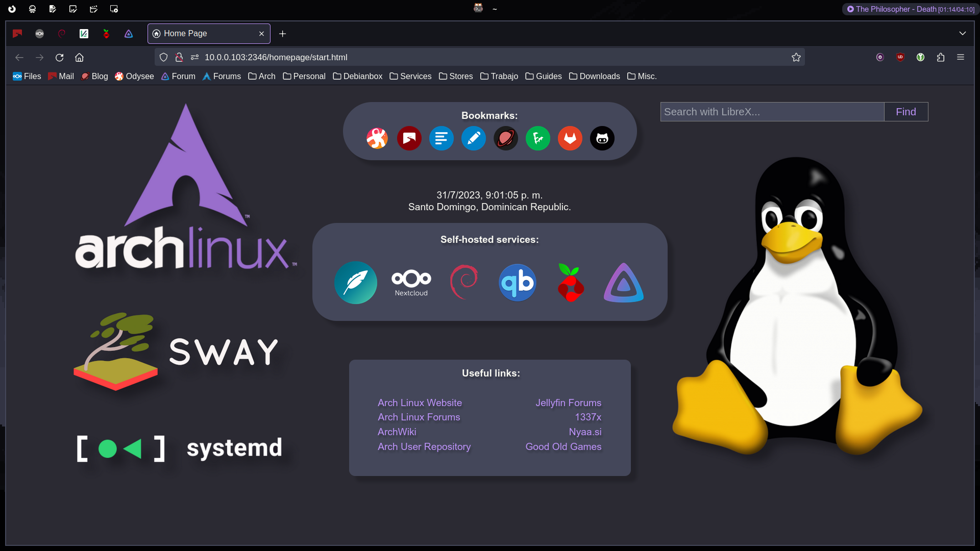Viewport: 980px width, 551px height.
Task: Click the first swirl icon in top bar
Action: [x=12, y=9]
